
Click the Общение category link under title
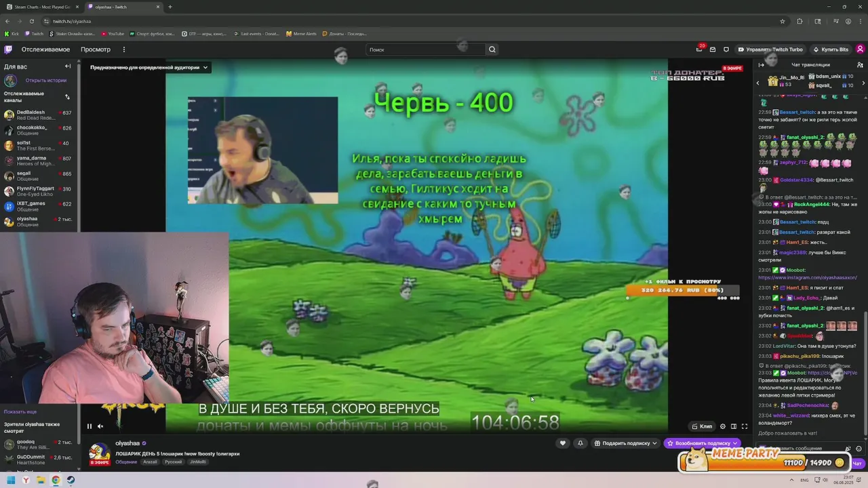(126, 462)
